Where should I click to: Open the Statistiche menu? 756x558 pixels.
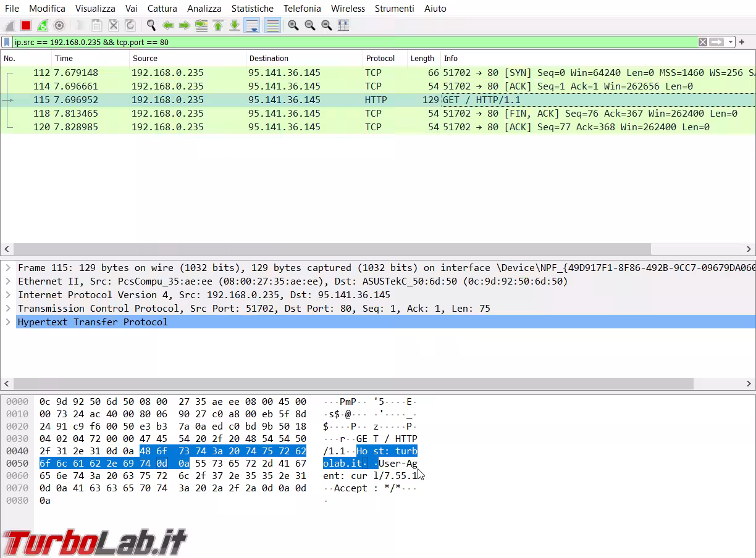pos(252,9)
